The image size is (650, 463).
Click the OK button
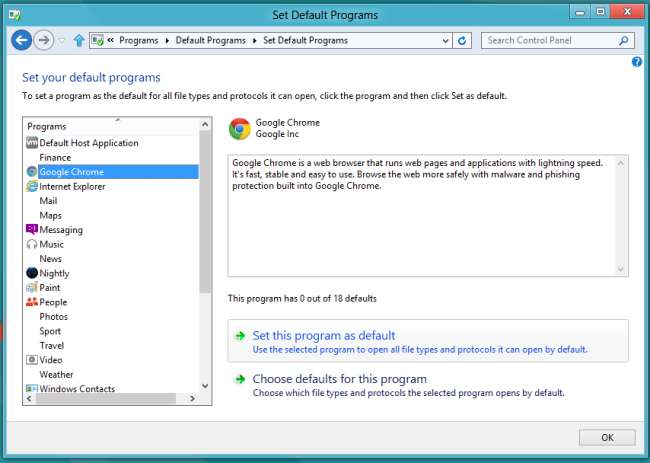[x=607, y=437]
